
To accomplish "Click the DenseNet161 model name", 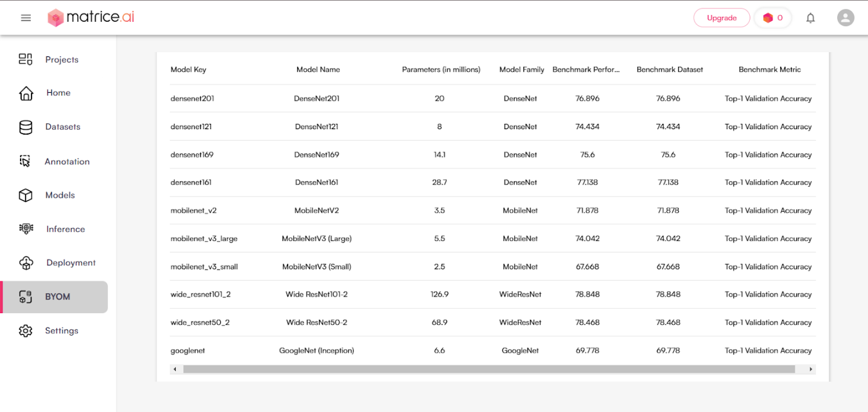I will click(x=317, y=183).
